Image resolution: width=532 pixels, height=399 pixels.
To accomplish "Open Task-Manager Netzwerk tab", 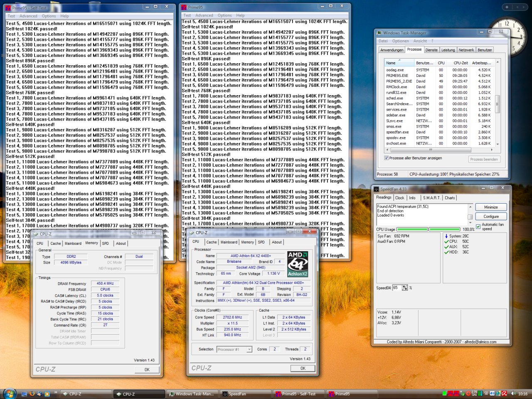I will (x=466, y=50).
